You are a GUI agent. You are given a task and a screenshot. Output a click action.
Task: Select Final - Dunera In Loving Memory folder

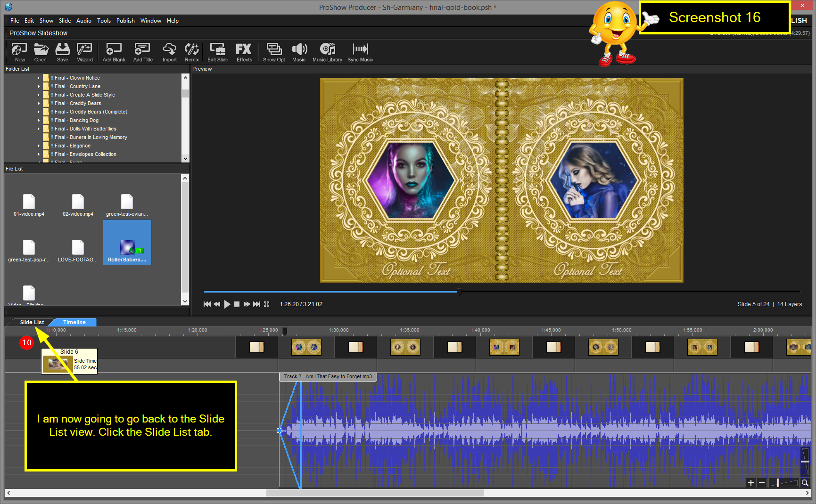(91, 138)
